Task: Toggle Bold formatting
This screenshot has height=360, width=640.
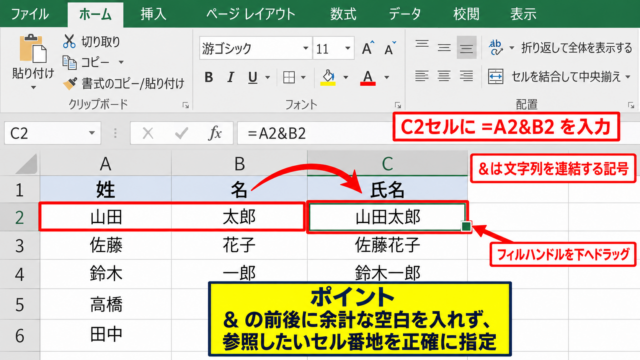Action: (209, 77)
